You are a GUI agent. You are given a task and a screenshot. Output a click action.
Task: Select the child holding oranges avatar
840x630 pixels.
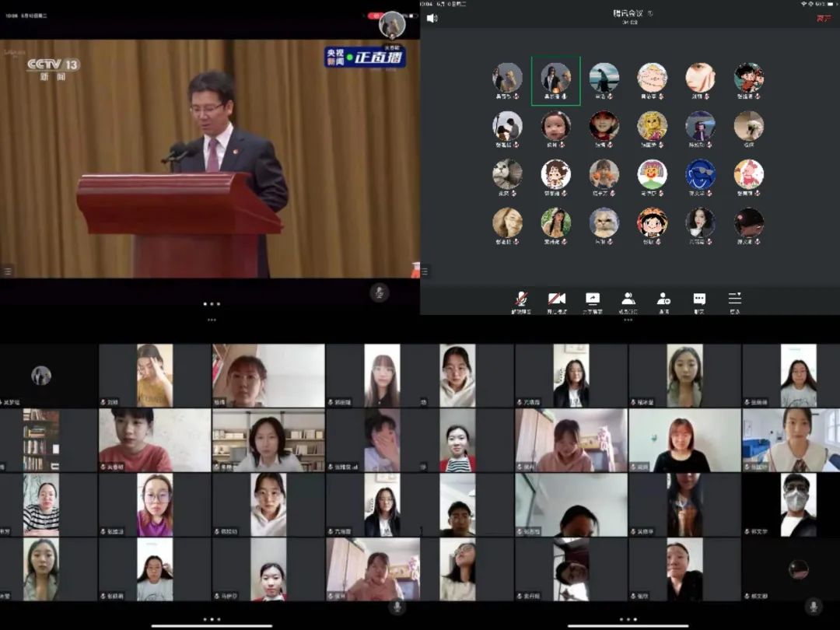point(604,174)
